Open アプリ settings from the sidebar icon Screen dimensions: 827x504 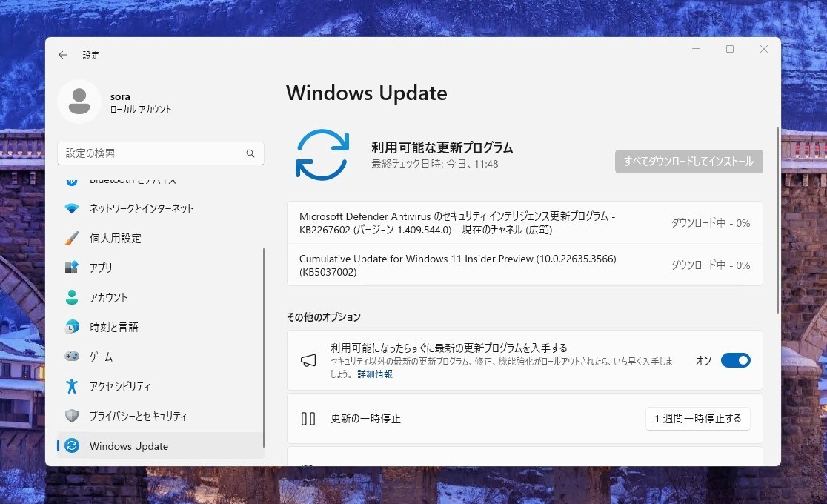click(71, 268)
